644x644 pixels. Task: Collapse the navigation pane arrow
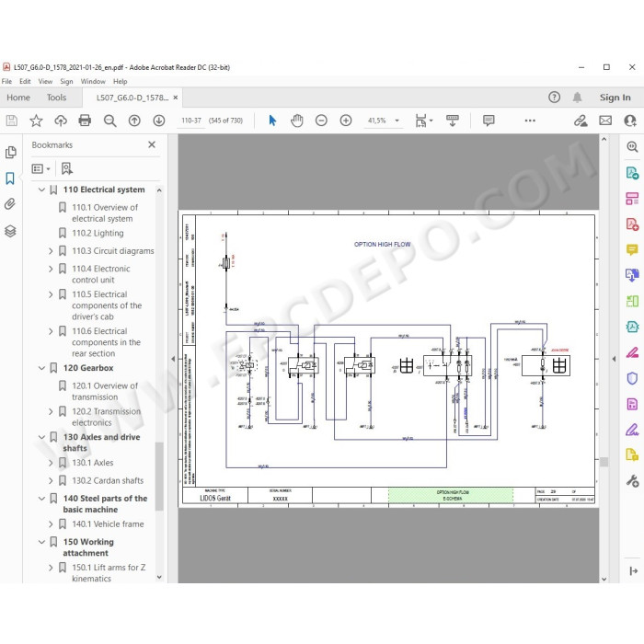[x=173, y=359]
